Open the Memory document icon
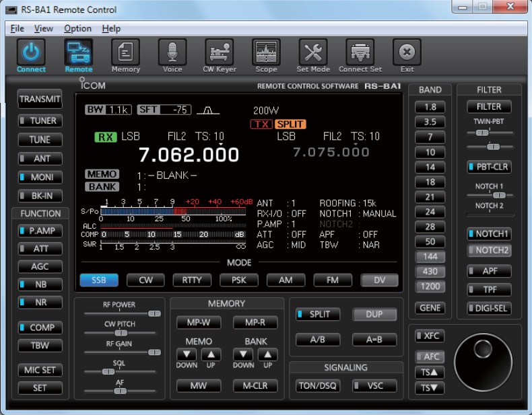 point(125,52)
